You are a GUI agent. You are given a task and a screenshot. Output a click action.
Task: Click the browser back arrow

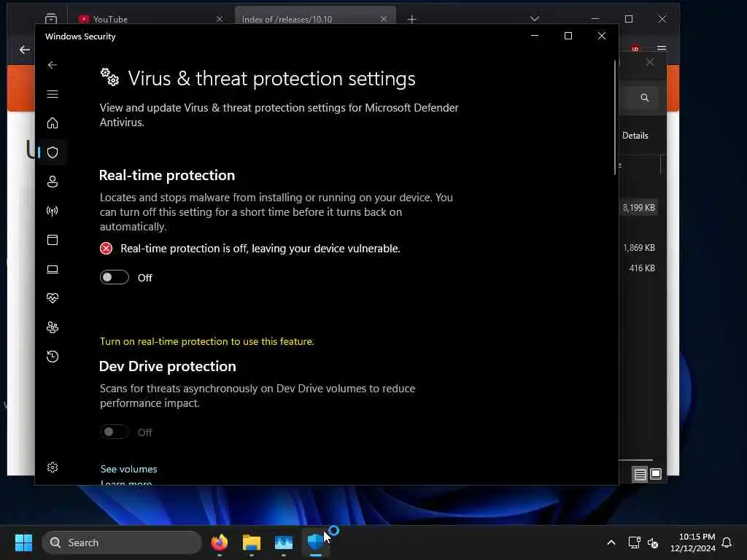[x=25, y=50]
